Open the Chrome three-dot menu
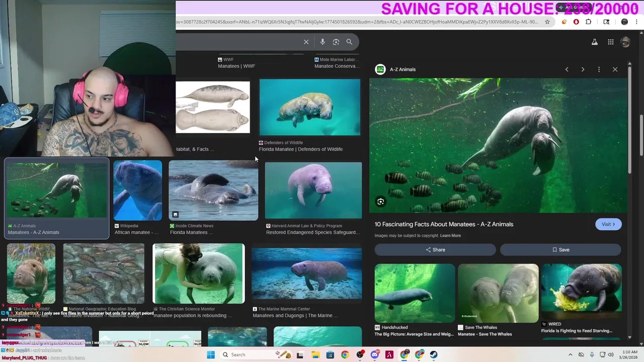644x362 pixels. pos(637,22)
